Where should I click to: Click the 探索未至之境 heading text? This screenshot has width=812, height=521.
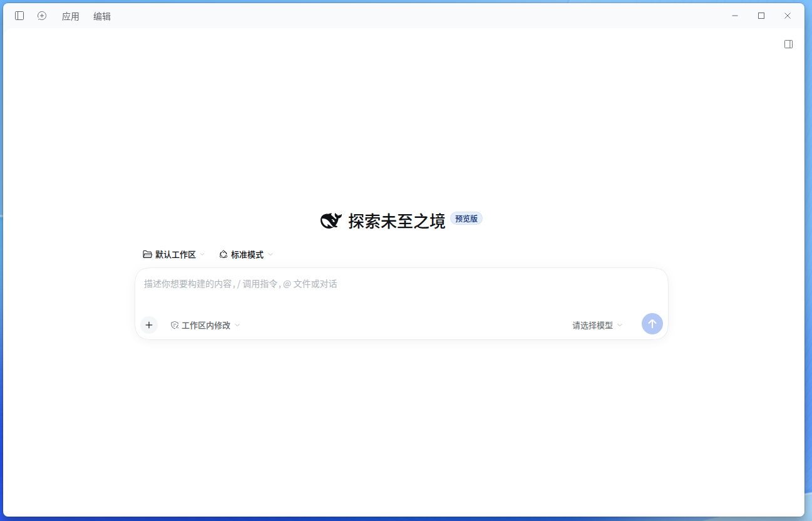coord(397,220)
